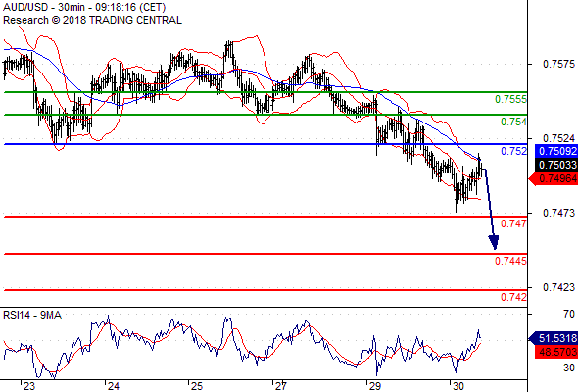Click the RSI 70 level label
The image size is (578, 392).
[569, 314]
